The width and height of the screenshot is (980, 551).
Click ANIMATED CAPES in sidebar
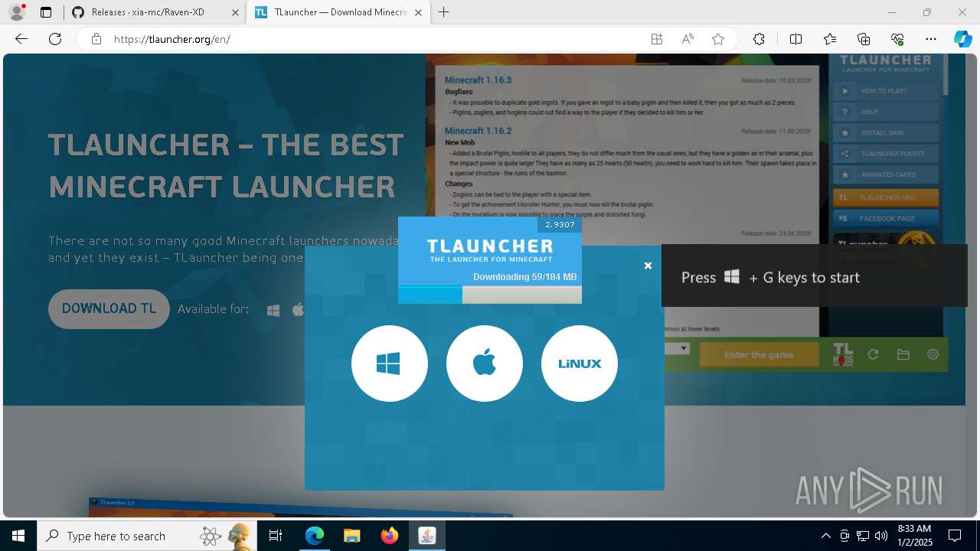pos(886,174)
